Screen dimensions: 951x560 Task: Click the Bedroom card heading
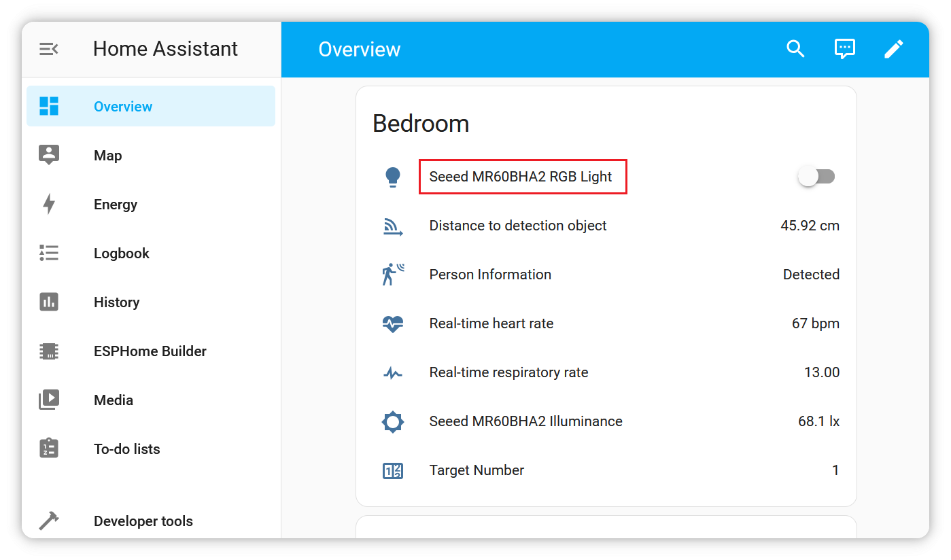421,124
